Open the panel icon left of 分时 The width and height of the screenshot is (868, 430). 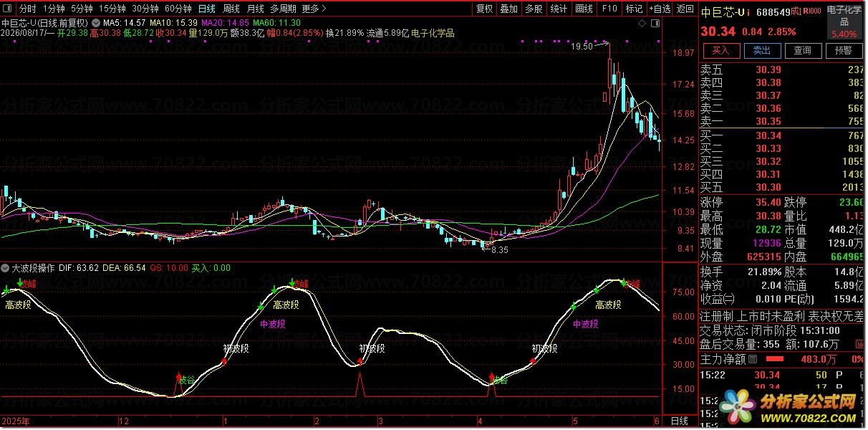(8, 9)
